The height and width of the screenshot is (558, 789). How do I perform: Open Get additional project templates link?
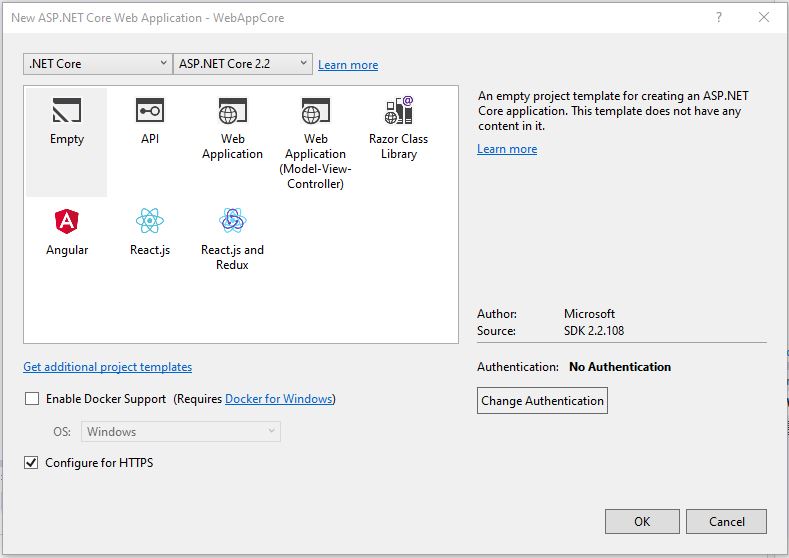tap(107, 367)
